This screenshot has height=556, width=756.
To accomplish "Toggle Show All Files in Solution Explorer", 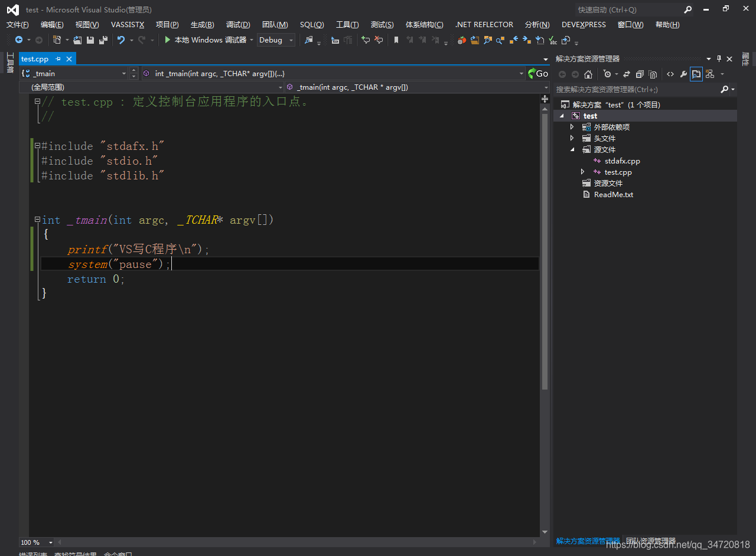I will [x=653, y=74].
